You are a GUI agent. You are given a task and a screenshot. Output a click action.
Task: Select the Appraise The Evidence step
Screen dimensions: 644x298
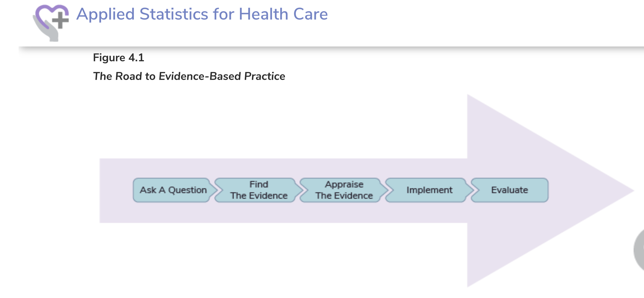(344, 190)
